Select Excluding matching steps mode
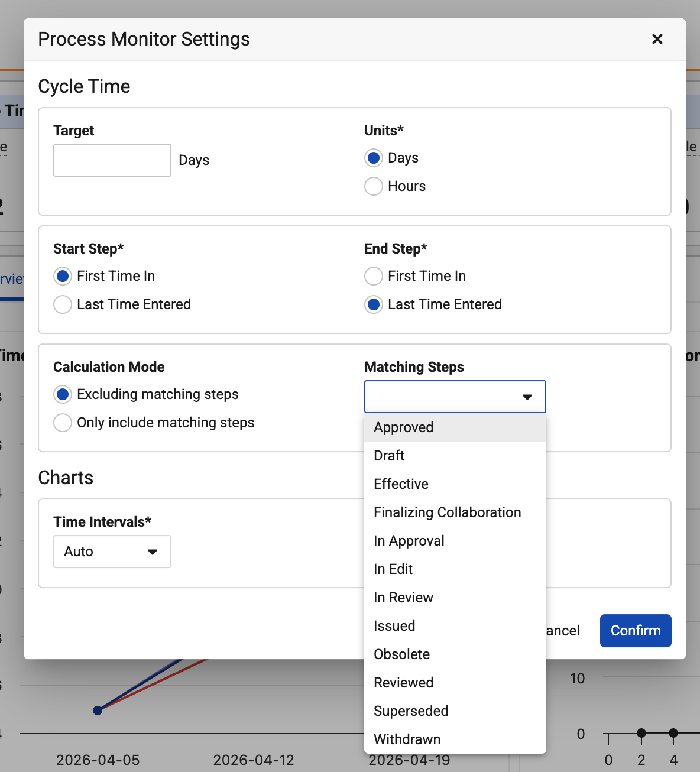Viewport: 700px width, 772px height. tap(63, 394)
